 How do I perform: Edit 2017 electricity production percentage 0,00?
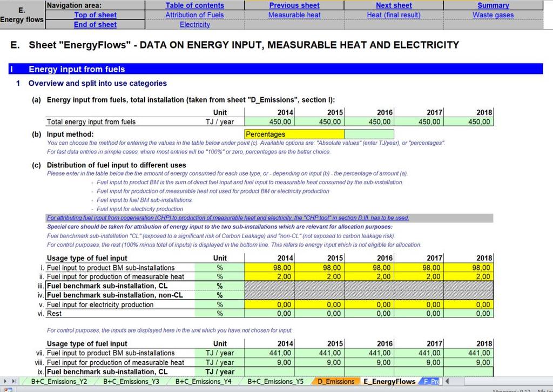pos(419,305)
